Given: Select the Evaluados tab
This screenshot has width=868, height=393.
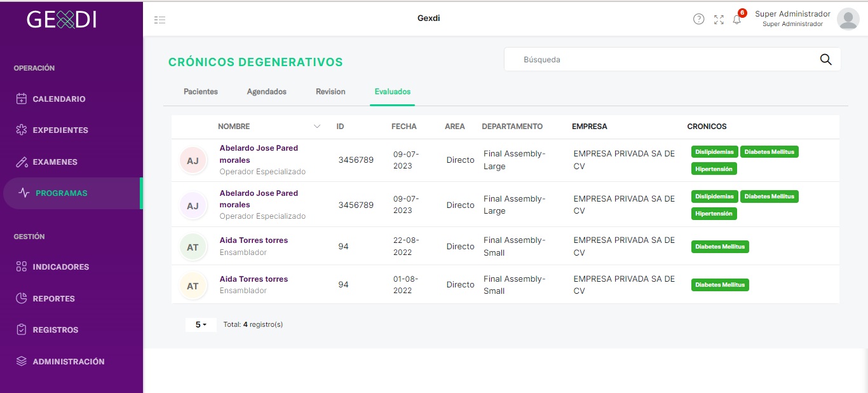Looking at the screenshot, I should [x=393, y=92].
